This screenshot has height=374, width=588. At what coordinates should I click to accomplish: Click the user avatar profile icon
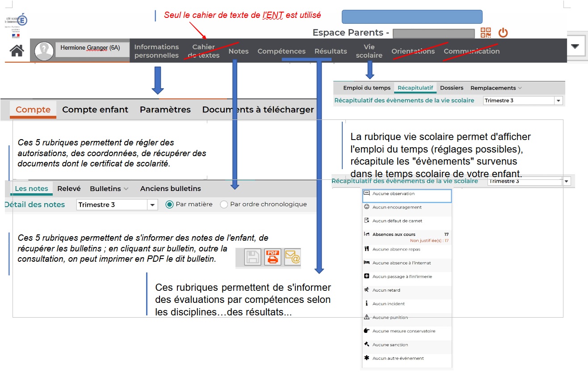(x=44, y=51)
